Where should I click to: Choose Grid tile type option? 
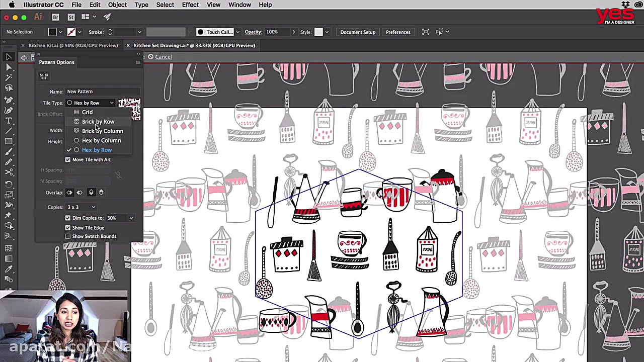pyautogui.click(x=87, y=112)
